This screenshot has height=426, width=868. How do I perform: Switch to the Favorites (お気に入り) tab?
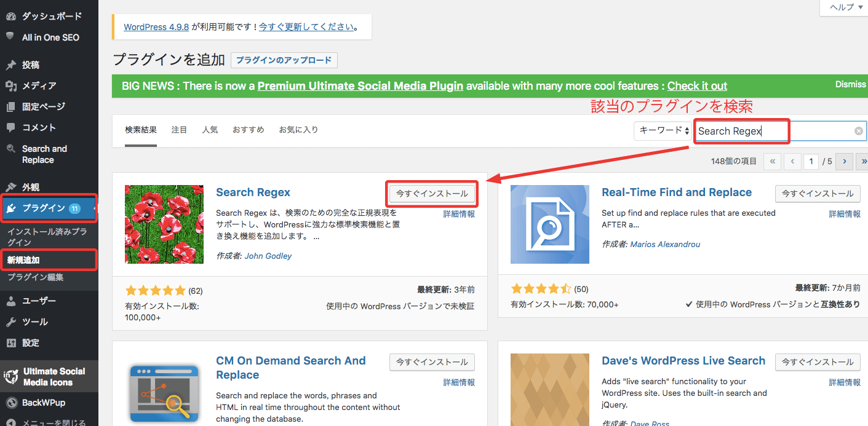point(298,130)
